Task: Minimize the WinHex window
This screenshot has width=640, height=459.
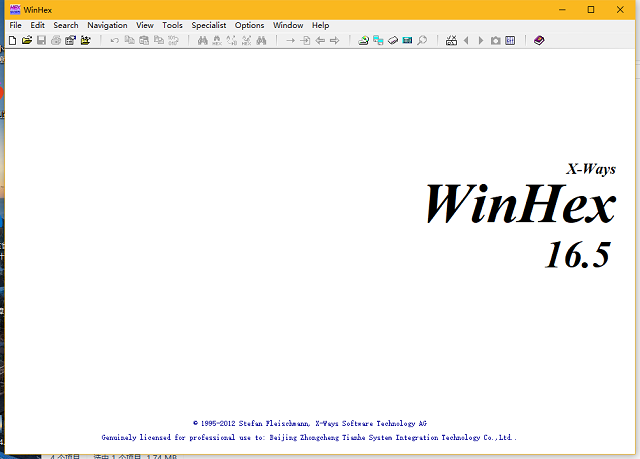Action: (x=562, y=9)
